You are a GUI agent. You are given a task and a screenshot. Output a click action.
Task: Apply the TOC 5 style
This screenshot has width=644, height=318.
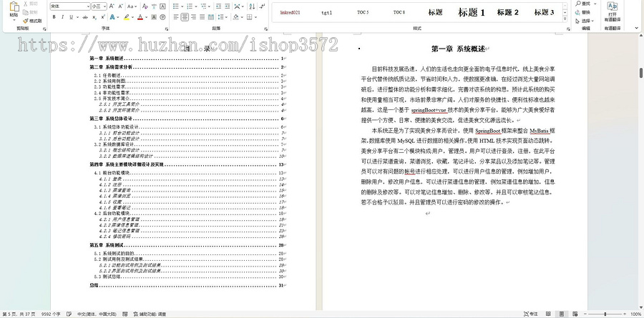(363, 12)
